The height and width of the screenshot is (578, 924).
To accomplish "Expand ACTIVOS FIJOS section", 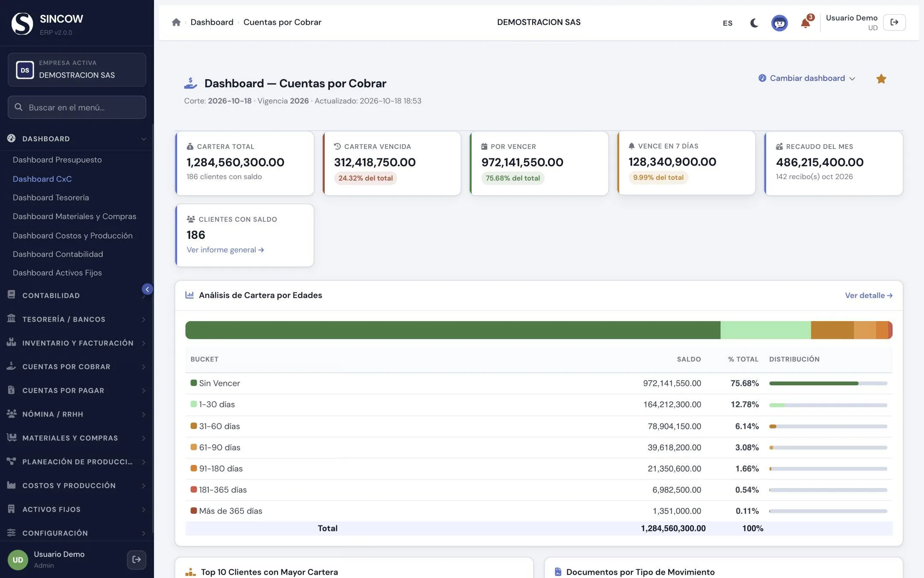I will pos(77,509).
